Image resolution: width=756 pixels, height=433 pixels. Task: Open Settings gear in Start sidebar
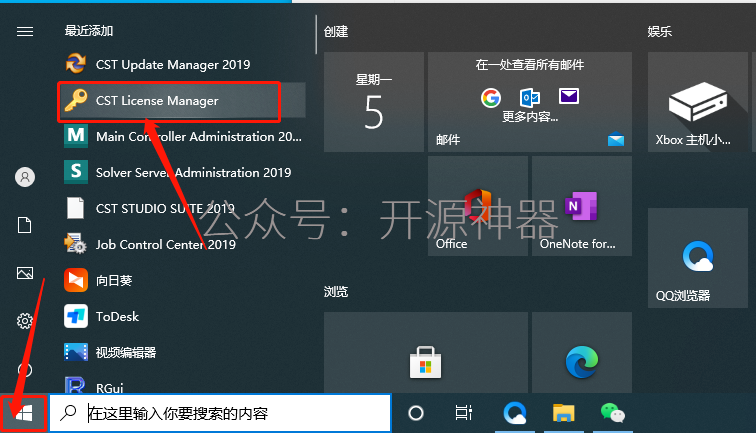coord(25,321)
